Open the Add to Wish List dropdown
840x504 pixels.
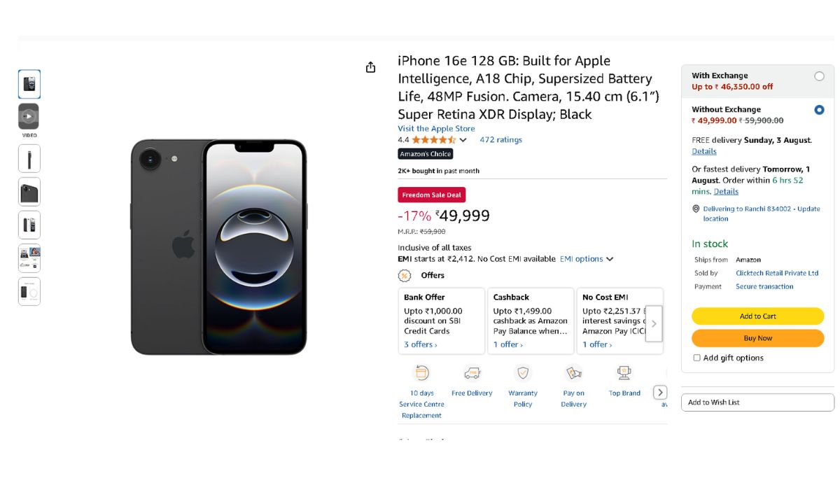tap(757, 402)
